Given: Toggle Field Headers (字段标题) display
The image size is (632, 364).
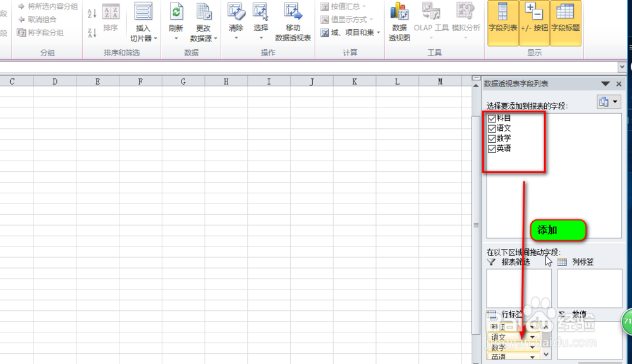Looking at the screenshot, I should tap(566, 23).
